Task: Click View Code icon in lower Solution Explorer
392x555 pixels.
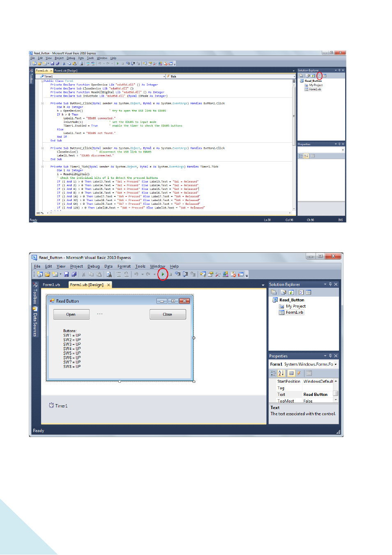Action: (301, 292)
